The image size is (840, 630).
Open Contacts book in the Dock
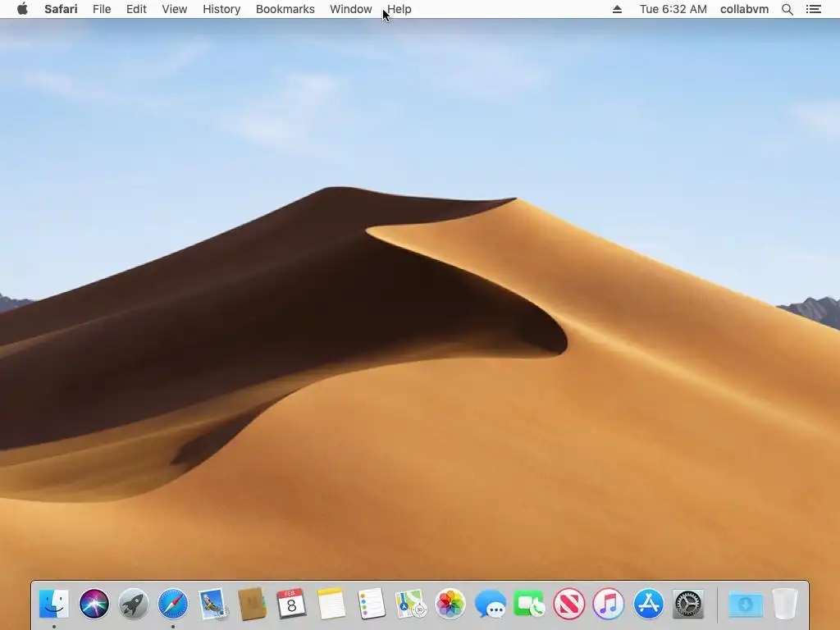253,604
